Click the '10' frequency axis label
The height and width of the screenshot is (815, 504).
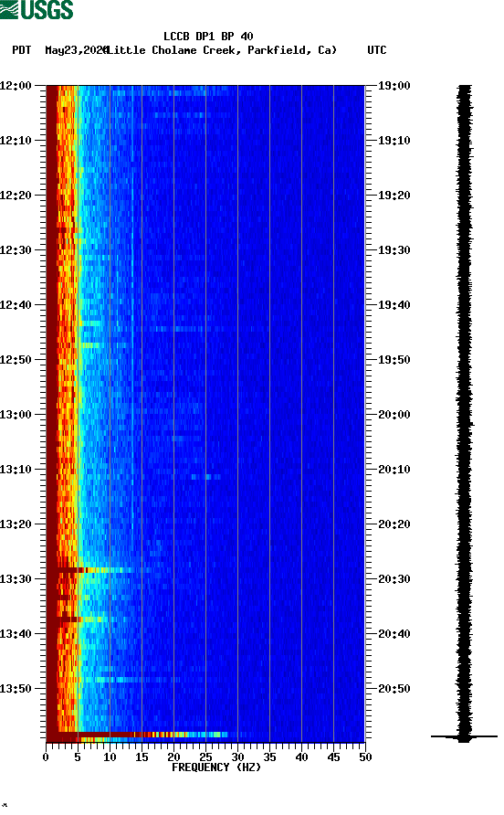point(110,757)
